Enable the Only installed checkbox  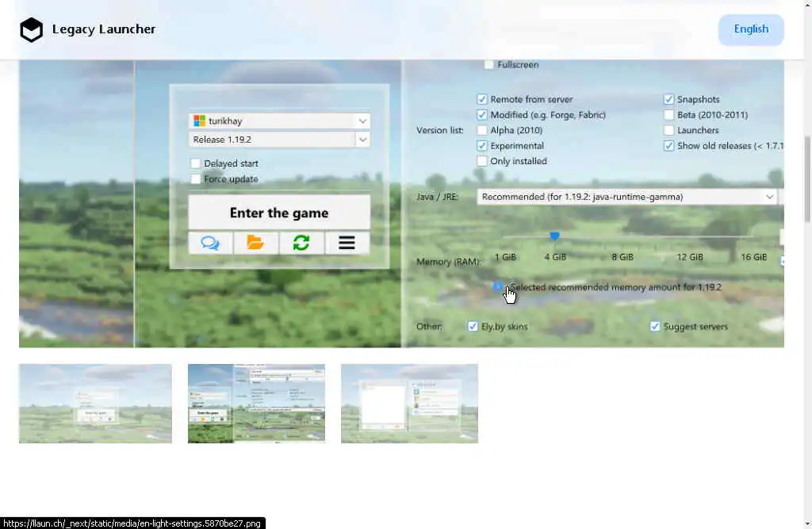pos(482,161)
